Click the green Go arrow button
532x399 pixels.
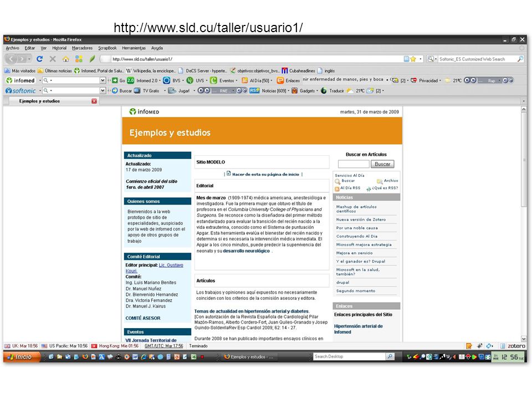click(x=115, y=80)
